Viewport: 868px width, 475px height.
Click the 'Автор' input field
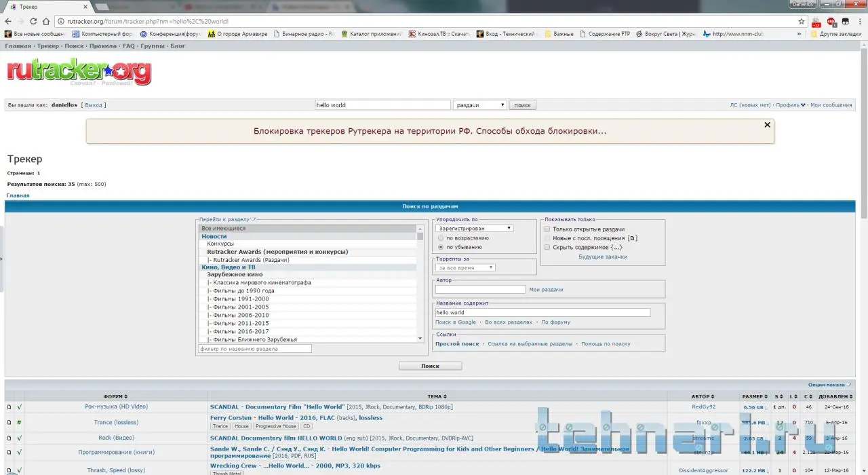coord(480,290)
